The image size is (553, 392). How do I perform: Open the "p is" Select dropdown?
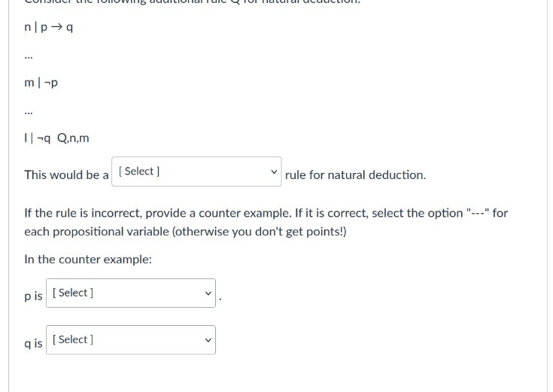coord(131,293)
